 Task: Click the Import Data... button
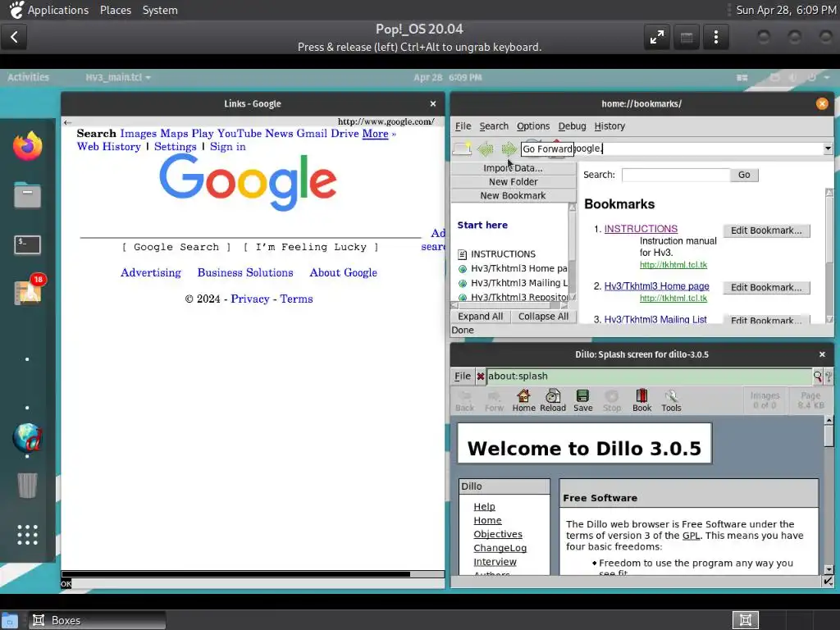pyautogui.click(x=514, y=168)
